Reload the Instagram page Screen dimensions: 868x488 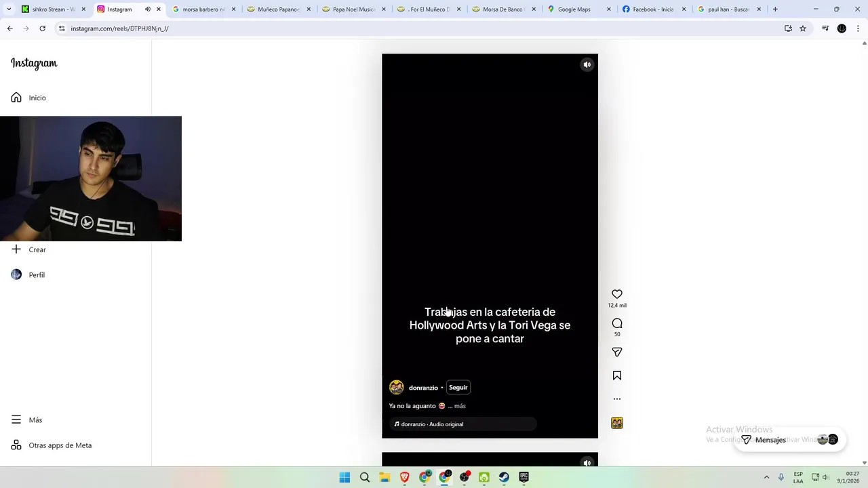(42, 28)
